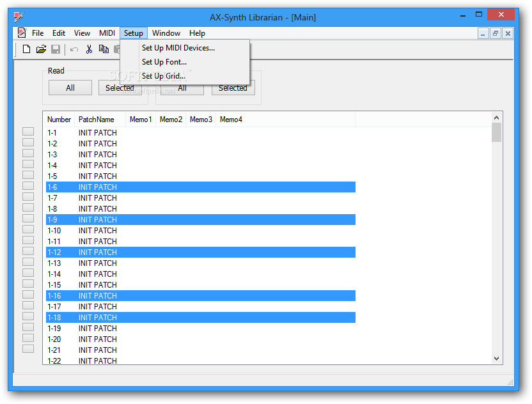Viewport: 532px width, 404px height.
Task: Click the Undo arrow toolbar icon
Action: pos(74,49)
